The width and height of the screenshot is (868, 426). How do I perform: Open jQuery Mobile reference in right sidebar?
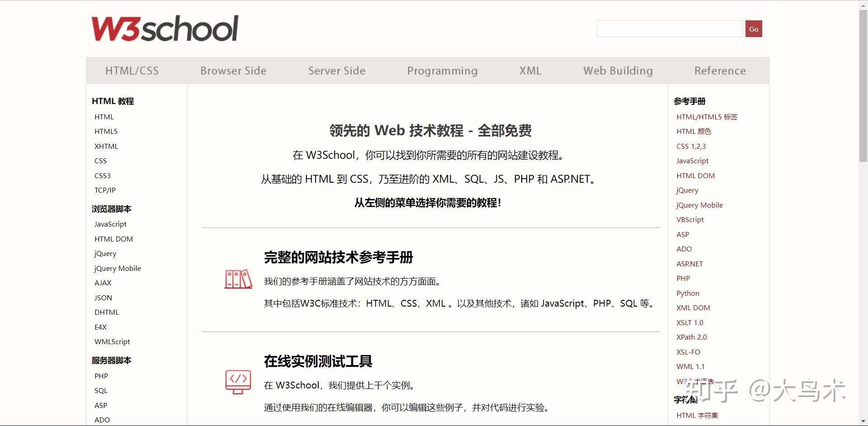coord(699,205)
